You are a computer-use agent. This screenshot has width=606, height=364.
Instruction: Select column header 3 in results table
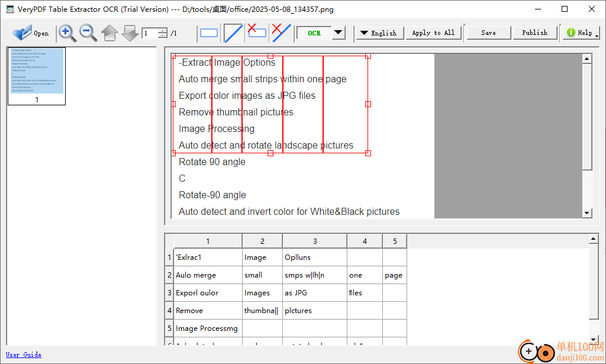(x=315, y=241)
